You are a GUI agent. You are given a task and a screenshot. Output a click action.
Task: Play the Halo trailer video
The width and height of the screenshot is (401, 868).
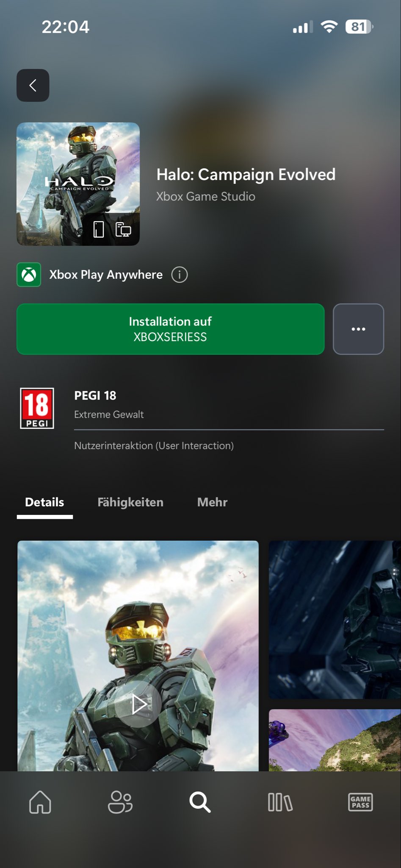(x=138, y=704)
